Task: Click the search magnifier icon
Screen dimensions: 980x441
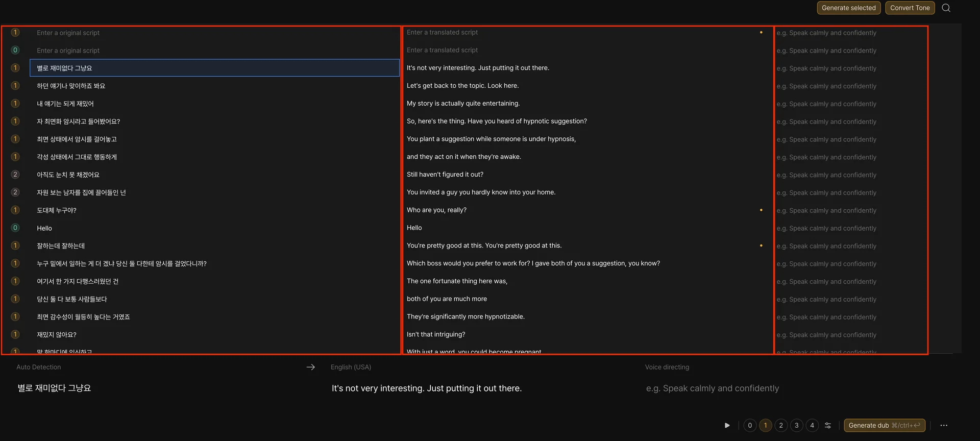Action: tap(946, 8)
